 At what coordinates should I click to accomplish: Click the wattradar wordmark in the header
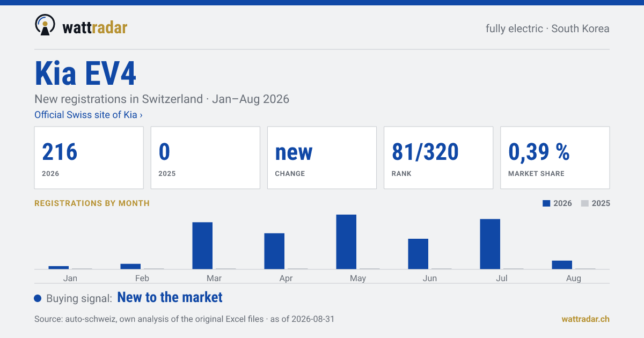click(x=95, y=27)
